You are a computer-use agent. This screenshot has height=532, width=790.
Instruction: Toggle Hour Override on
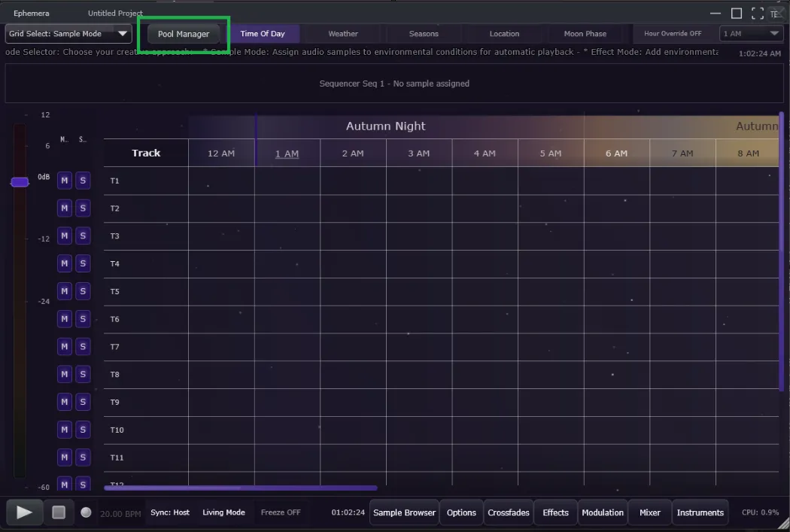(x=673, y=33)
